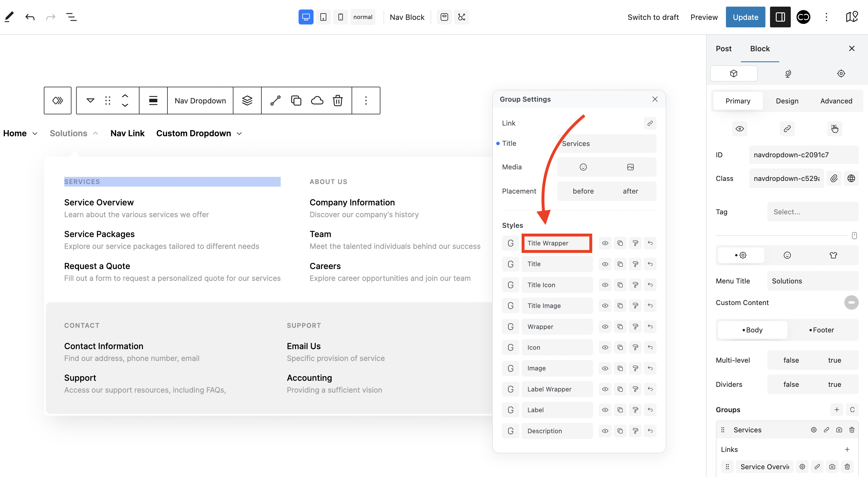
Task: Click the emoji icon in Media row
Action: pos(583,167)
